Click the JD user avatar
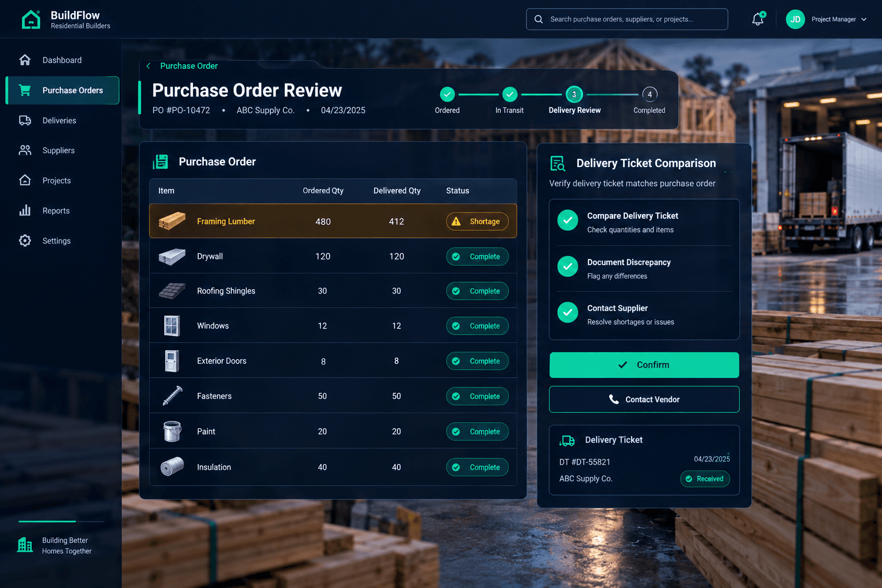The image size is (882, 588). [x=795, y=19]
